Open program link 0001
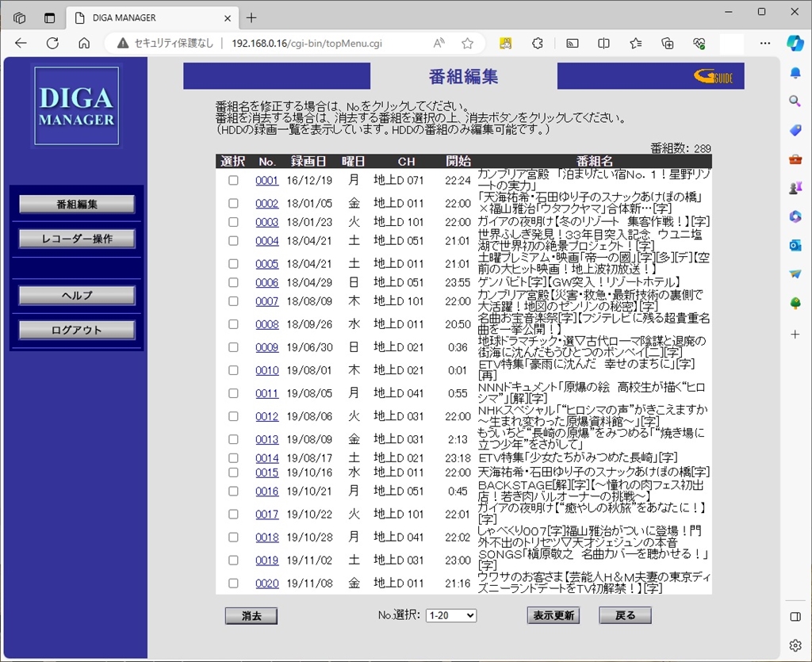The image size is (812, 662). 266,181
